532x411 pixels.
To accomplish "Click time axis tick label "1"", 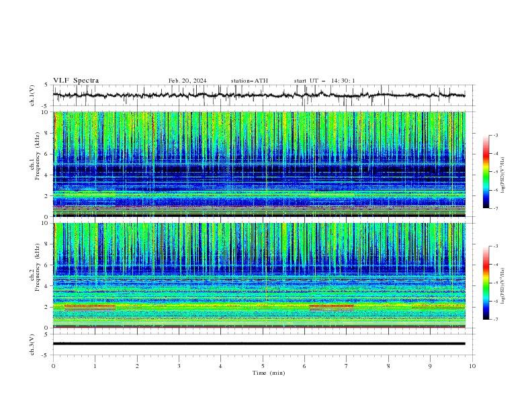I will (95, 366).
